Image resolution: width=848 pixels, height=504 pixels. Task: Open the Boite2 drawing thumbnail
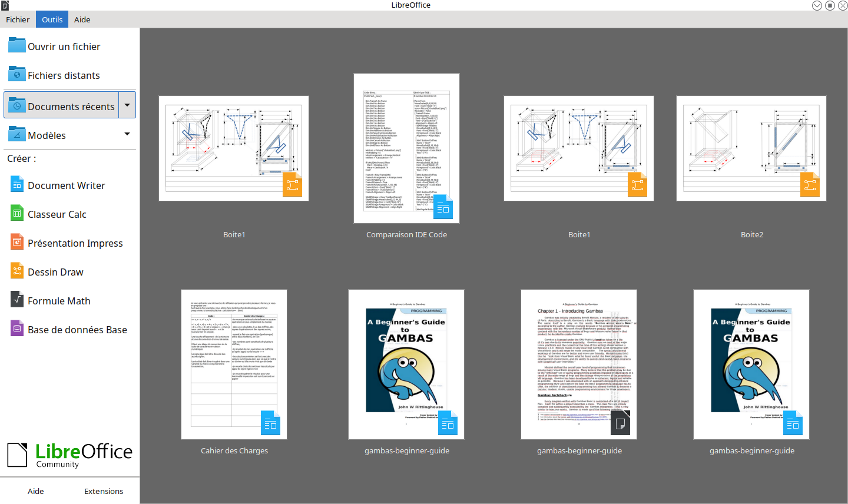751,148
